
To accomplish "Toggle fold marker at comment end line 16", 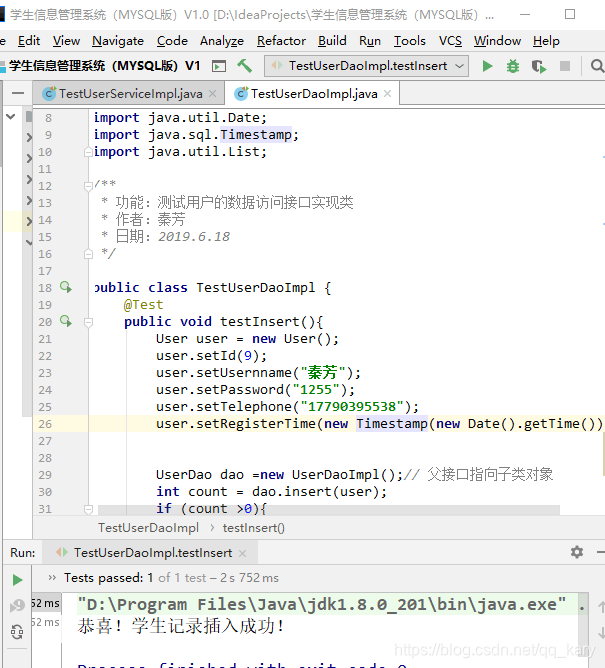I will pos(88,254).
